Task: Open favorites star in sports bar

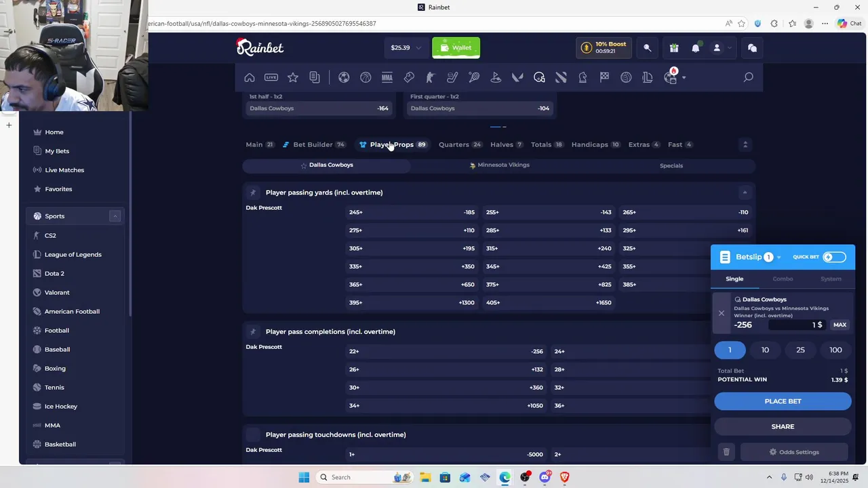Action: tap(293, 77)
